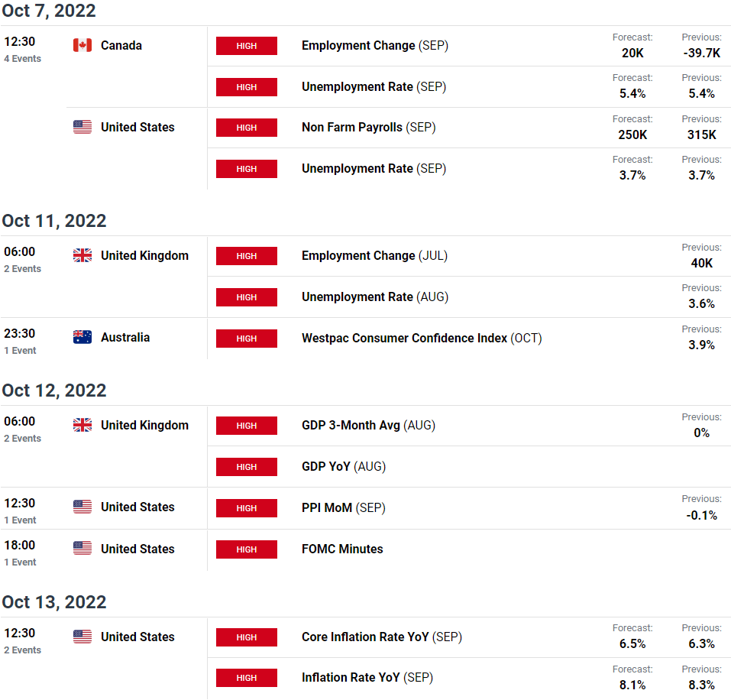
Task: Open the Core Inflation Rate YoY event
Action: (x=382, y=637)
